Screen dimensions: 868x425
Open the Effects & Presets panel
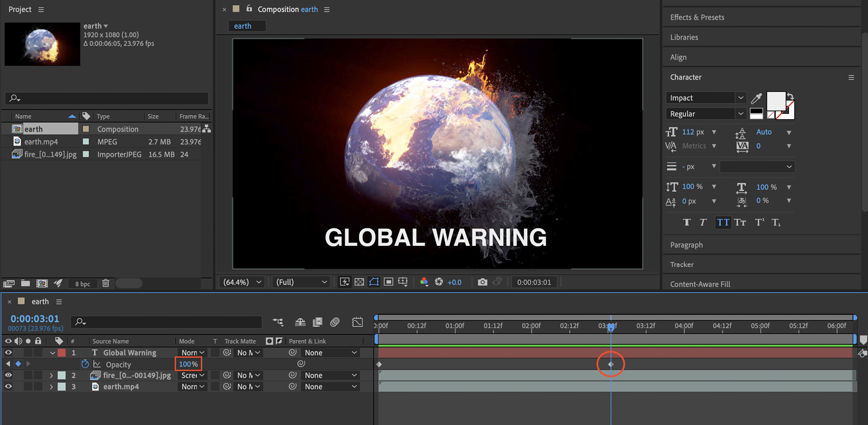tap(697, 17)
